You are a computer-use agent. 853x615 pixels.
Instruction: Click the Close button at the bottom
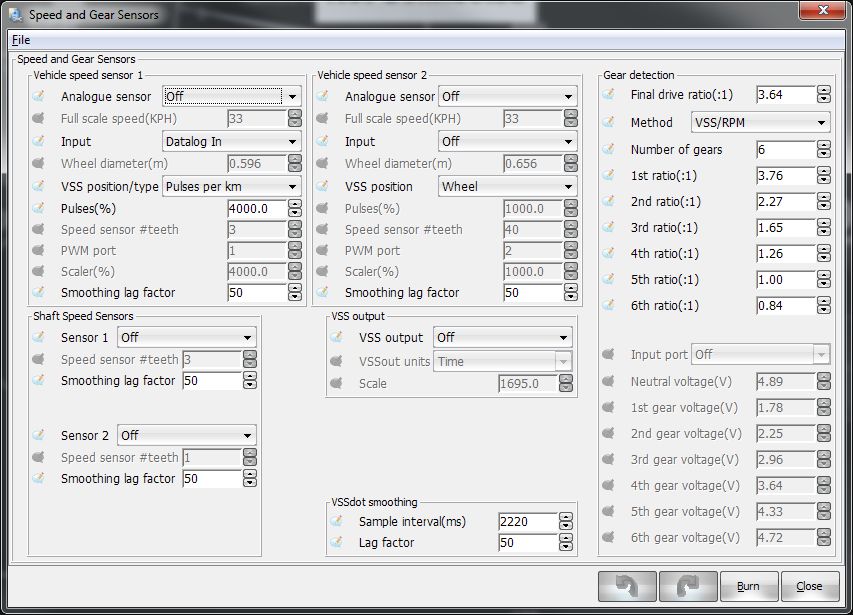tap(809, 586)
